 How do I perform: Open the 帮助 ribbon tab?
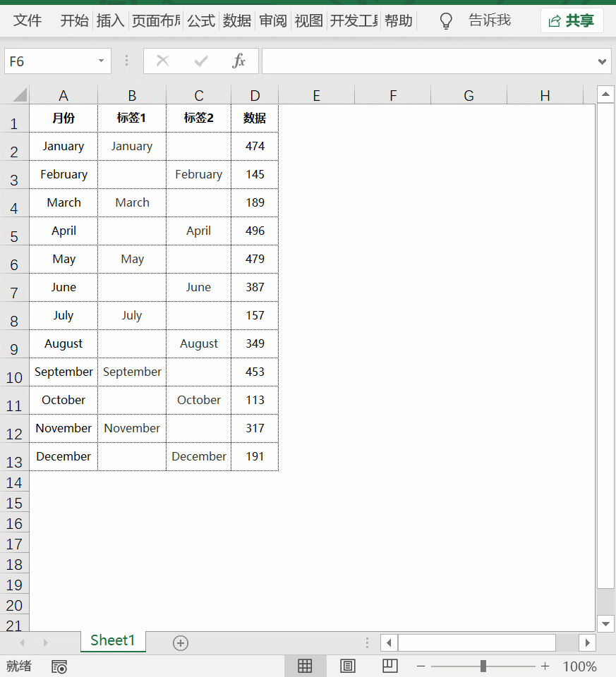[398, 20]
